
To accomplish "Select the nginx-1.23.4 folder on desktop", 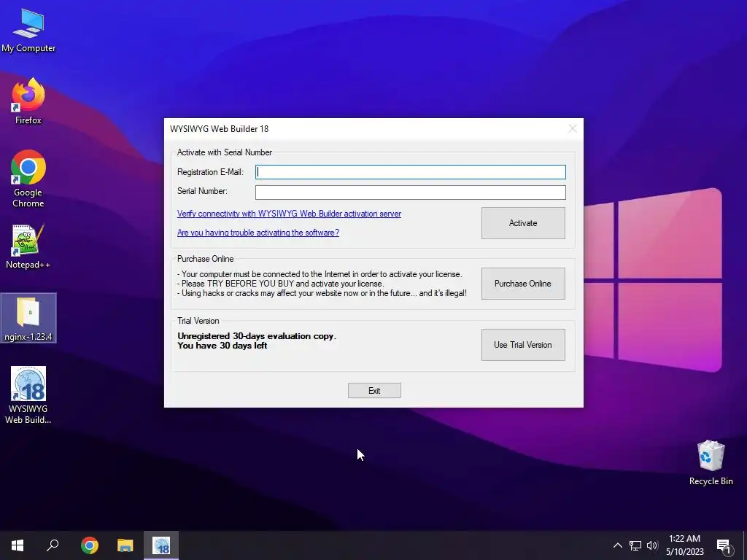I will click(x=28, y=318).
